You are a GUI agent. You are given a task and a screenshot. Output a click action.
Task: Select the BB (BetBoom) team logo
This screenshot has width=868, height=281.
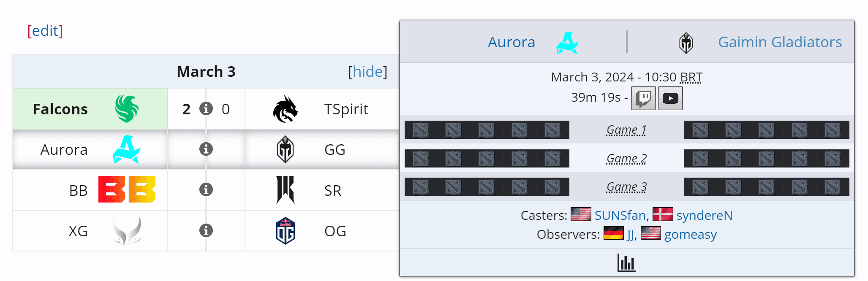click(127, 190)
